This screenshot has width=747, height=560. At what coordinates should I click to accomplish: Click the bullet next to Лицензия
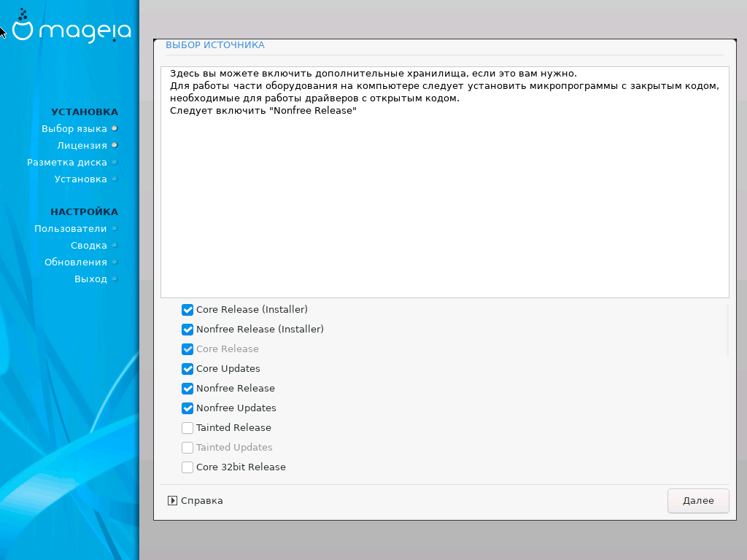click(x=115, y=145)
